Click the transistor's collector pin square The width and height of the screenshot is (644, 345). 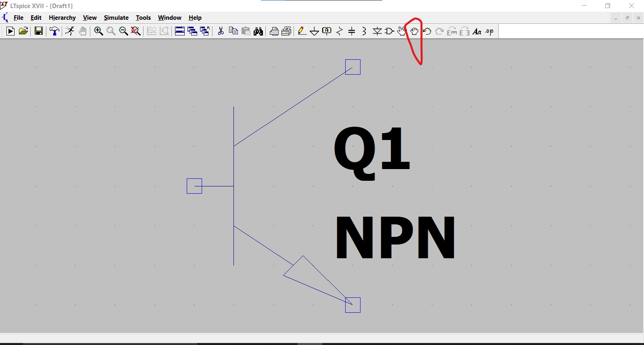click(x=353, y=67)
